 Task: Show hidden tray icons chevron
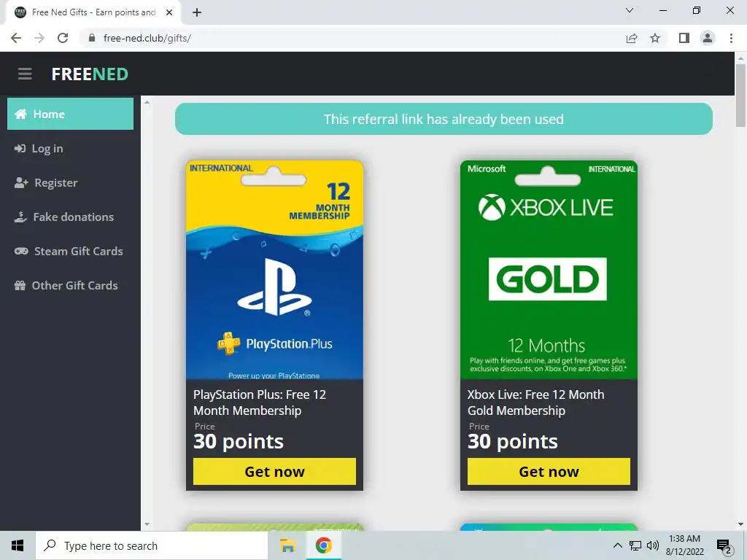[617, 545]
